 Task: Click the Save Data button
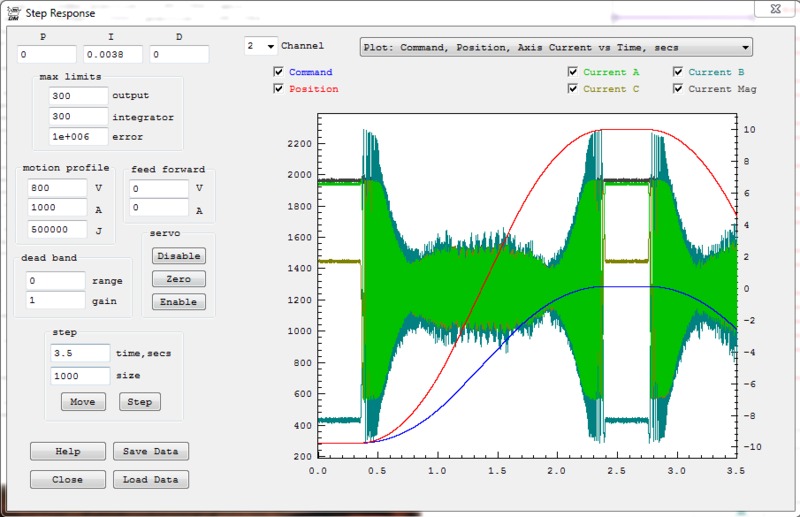coord(150,451)
